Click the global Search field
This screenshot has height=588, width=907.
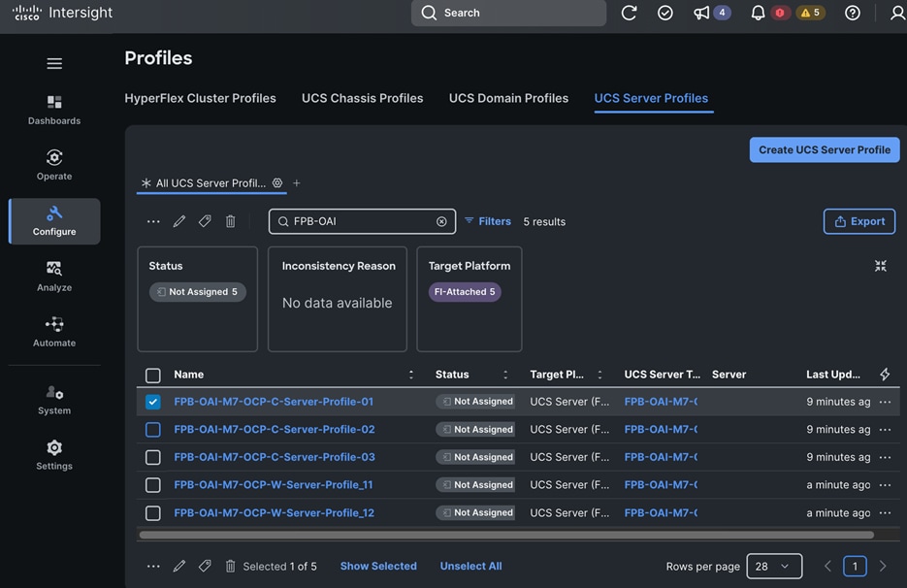[508, 13]
